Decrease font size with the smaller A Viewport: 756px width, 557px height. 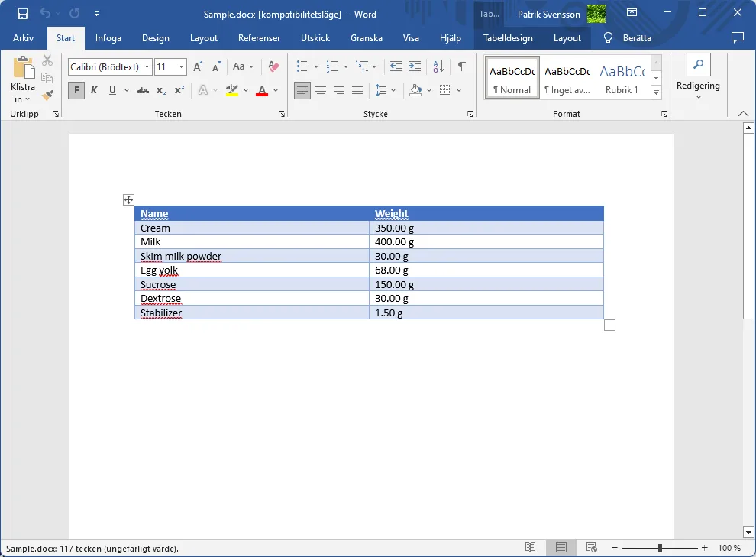point(216,66)
